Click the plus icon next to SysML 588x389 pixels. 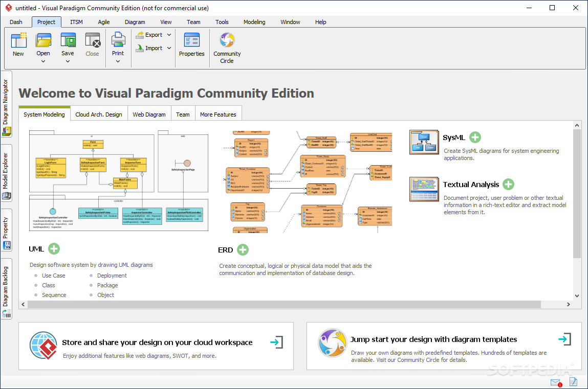[475, 138]
